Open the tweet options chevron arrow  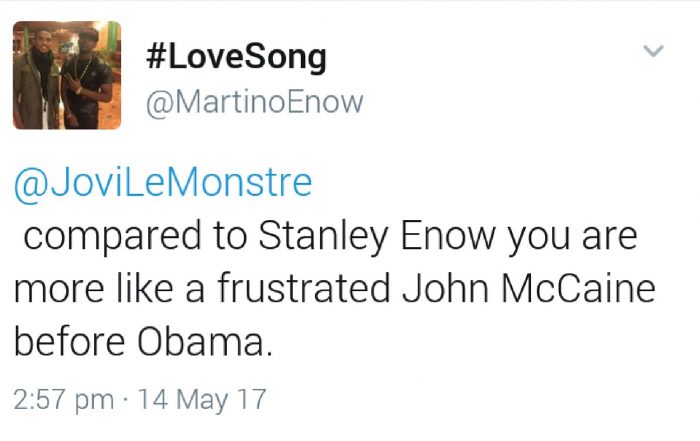coord(653,52)
